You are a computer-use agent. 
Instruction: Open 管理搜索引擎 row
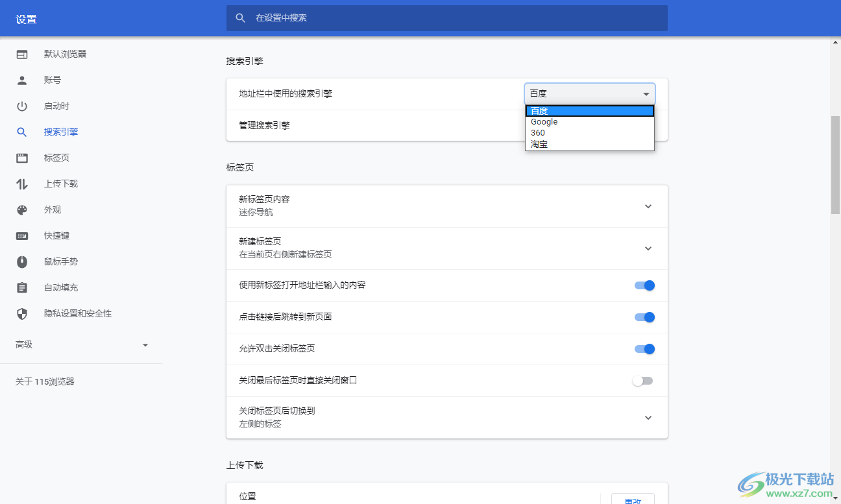447,125
